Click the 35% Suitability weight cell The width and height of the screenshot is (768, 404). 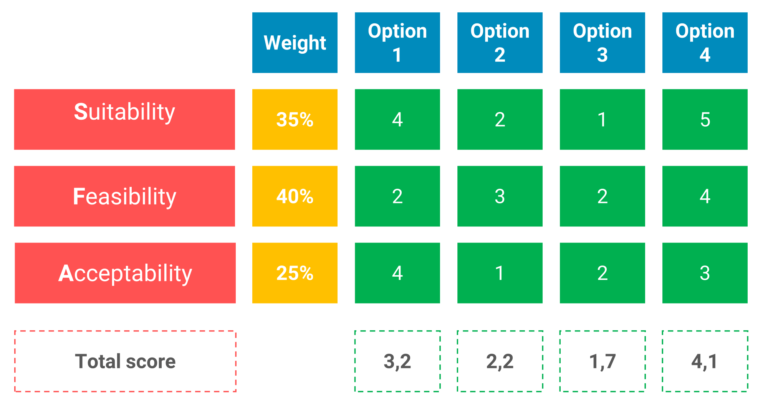[295, 119]
